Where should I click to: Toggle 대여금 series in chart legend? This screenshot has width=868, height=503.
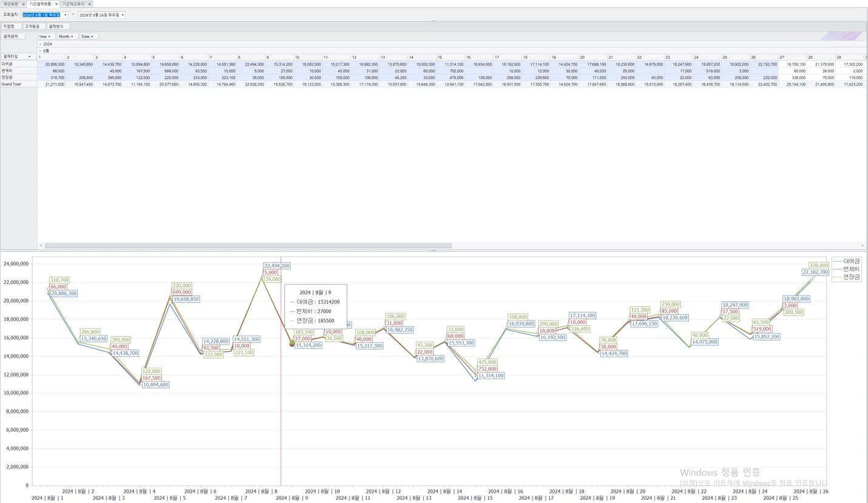point(847,261)
